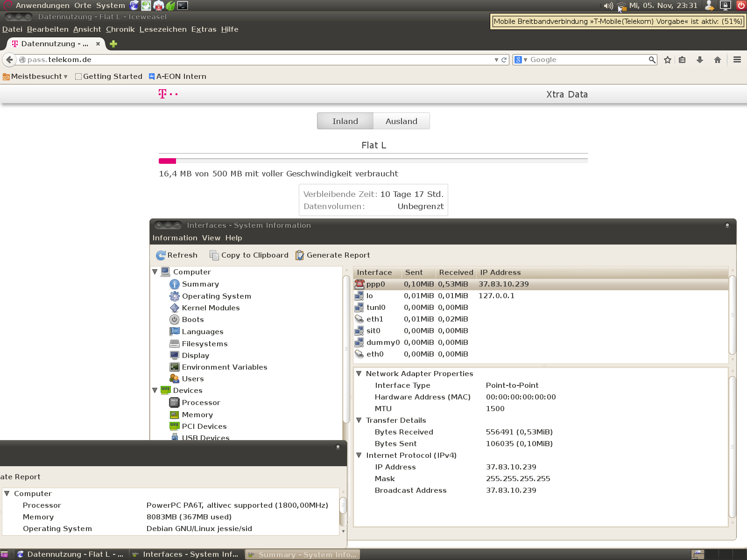Click the volume icon in system tray

(x=607, y=6)
